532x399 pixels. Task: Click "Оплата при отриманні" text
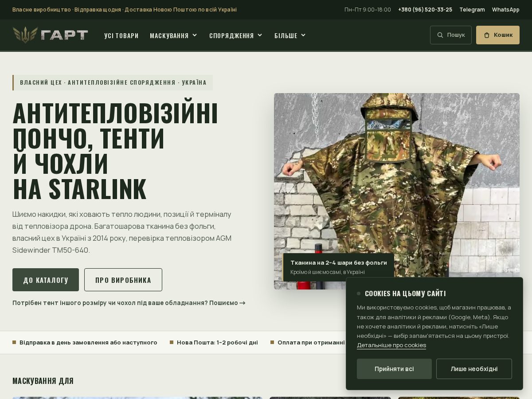[311, 343]
